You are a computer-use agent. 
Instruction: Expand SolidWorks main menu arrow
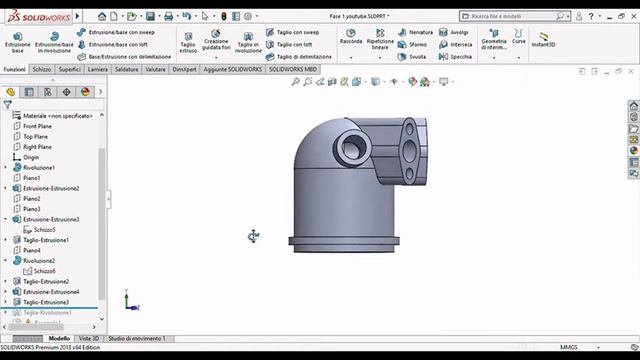pos(77,16)
